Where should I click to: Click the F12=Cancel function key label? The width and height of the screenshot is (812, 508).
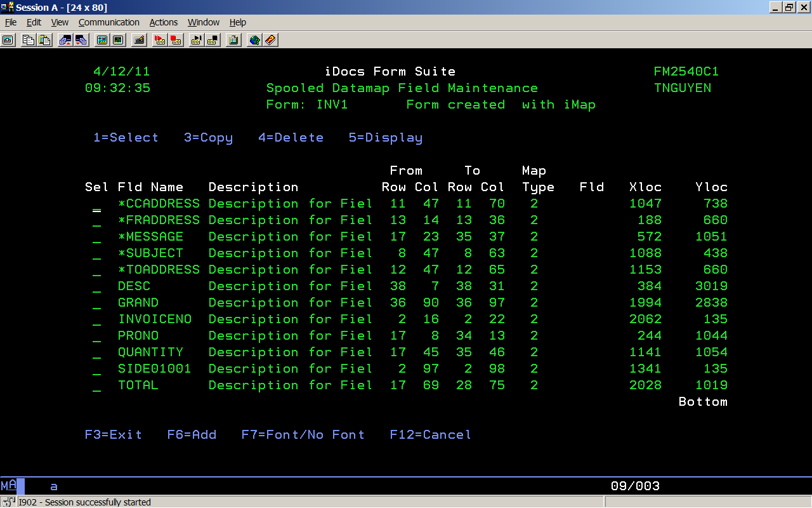point(430,435)
